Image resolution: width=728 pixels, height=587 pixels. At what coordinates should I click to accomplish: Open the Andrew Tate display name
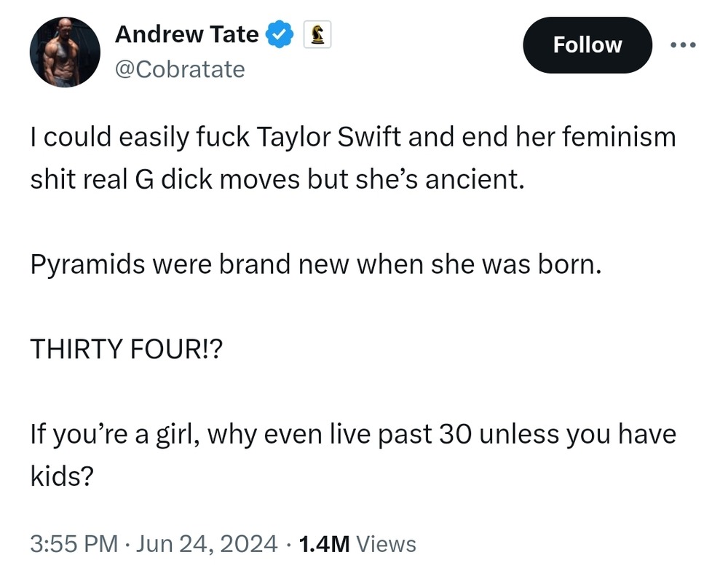pyautogui.click(x=187, y=34)
